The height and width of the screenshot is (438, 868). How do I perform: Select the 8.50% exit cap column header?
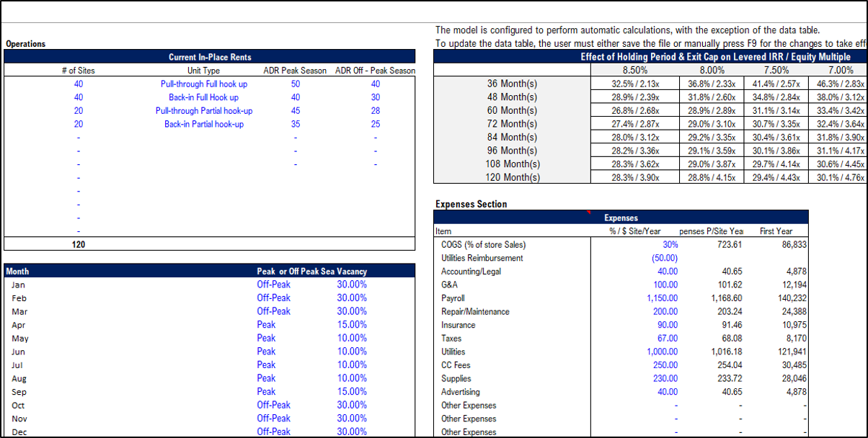[635, 71]
